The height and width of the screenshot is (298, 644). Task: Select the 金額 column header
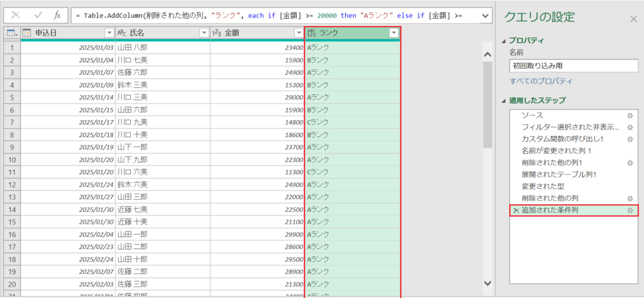tap(257, 33)
